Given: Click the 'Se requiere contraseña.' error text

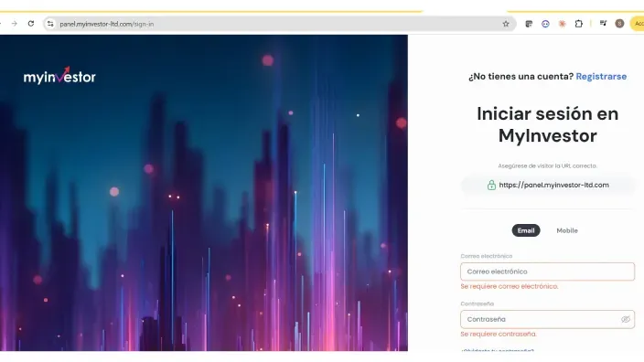Looking at the screenshot, I should tap(499, 334).
